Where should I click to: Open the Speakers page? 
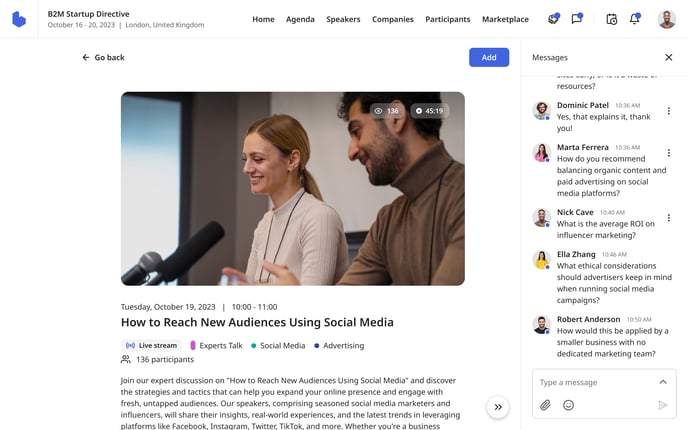click(x=343, y=19)
